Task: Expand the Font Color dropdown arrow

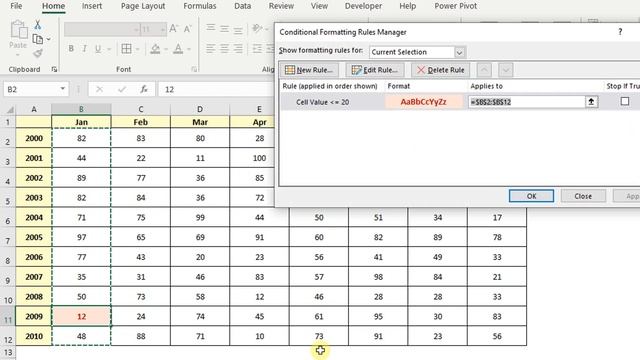Action: pyautogui.click(x=189, y=49)
